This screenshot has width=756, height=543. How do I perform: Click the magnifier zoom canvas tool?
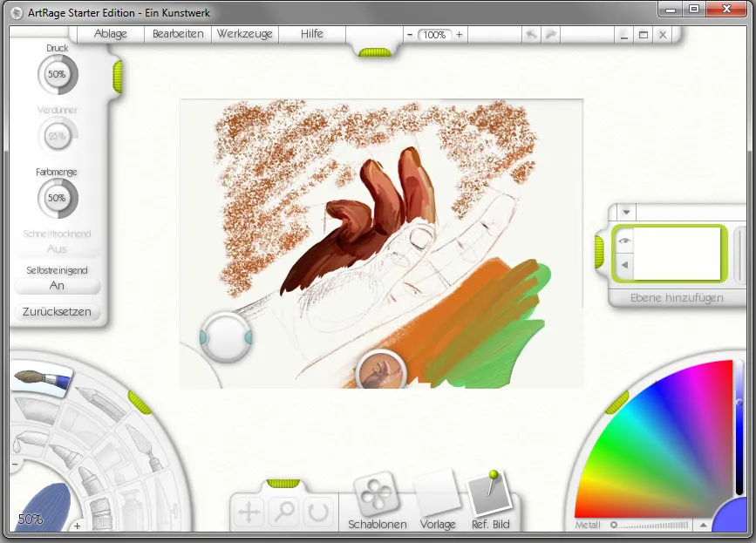coord(284,512)
